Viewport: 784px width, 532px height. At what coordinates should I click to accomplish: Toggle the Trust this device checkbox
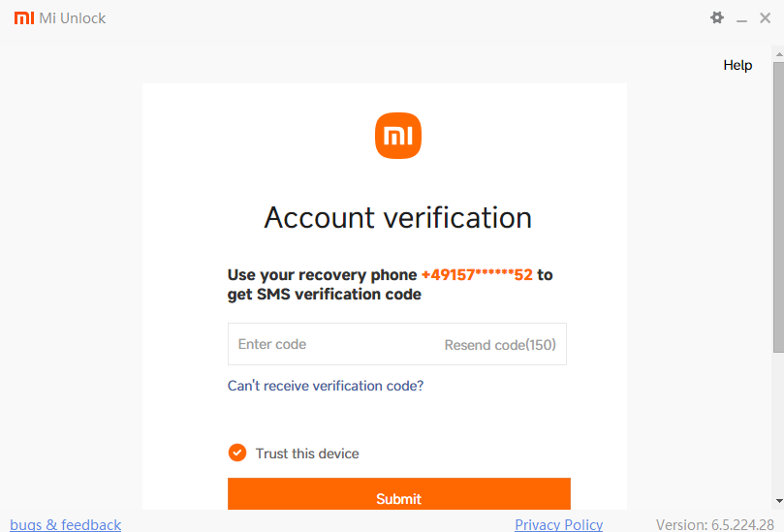[x=237, y=453]
